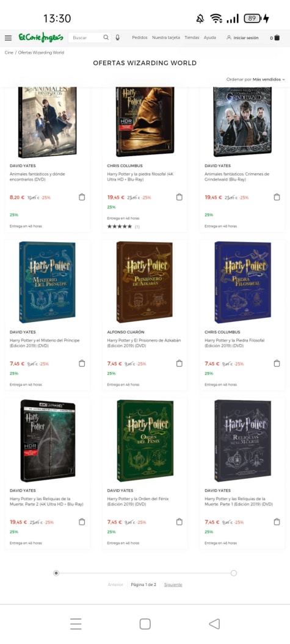Open the Pedidos menu item
Screen dimensions: 290x644
point(140,38)
